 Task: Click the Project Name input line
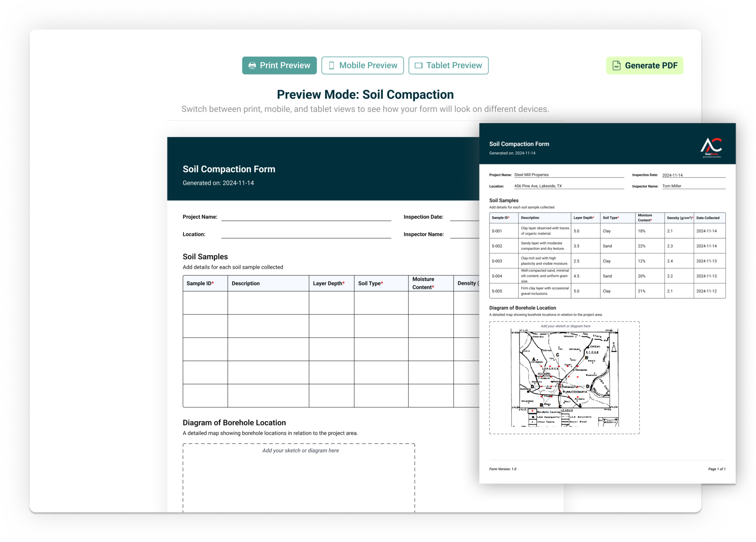(x=306, y=217)
